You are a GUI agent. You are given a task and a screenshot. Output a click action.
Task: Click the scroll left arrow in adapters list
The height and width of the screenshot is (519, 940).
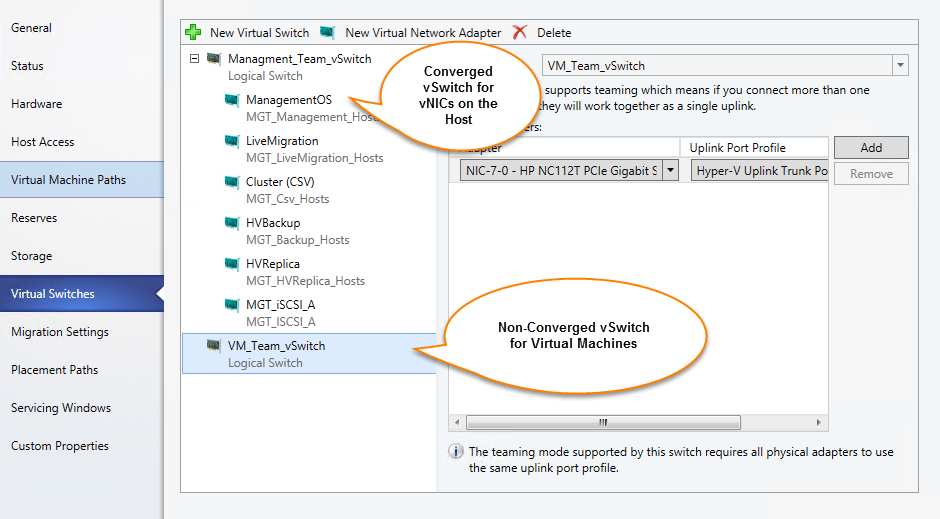click(x=457, y=423)
